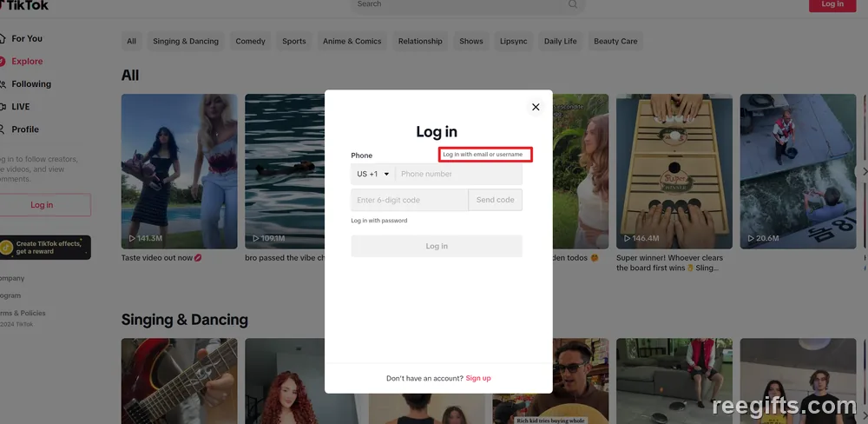This screenshot has height=424, width=868.
Task: Select the Anime & Comics tab
Action: click(x=352, y=41)
